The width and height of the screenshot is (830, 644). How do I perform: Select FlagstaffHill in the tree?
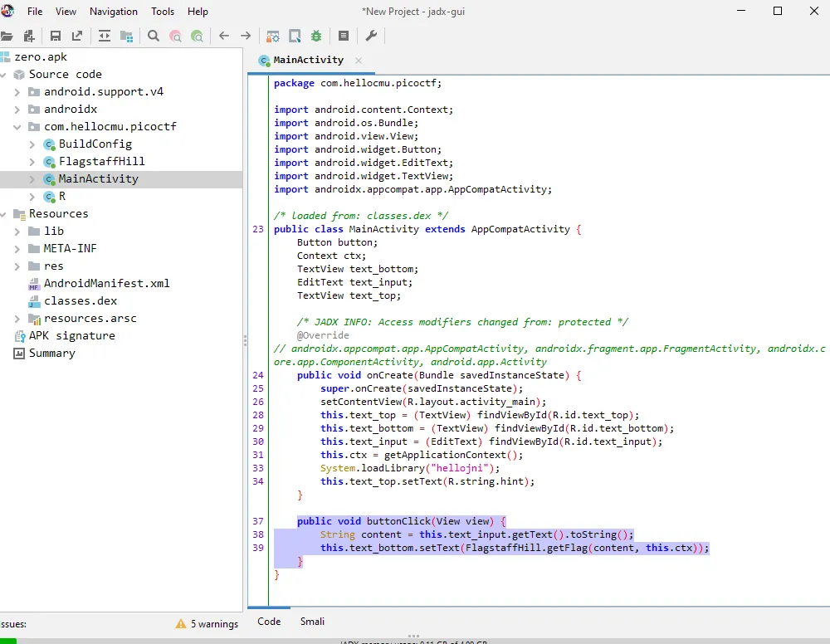(x=101, y=161)
